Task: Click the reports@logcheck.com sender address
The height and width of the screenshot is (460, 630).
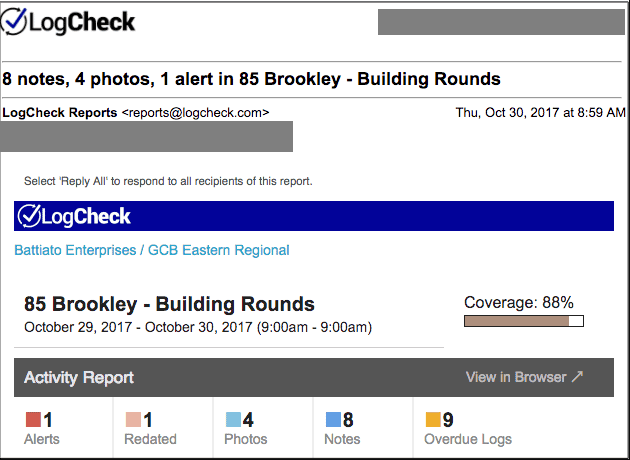Action: click(x=195, y=113)
